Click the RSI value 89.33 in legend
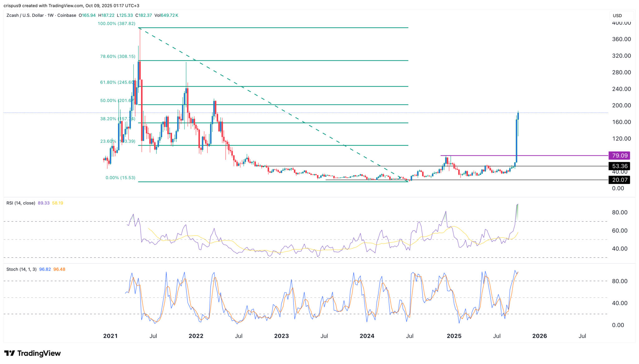The width and height of the screenshot is (639, 364). click(x=43, y=203)
